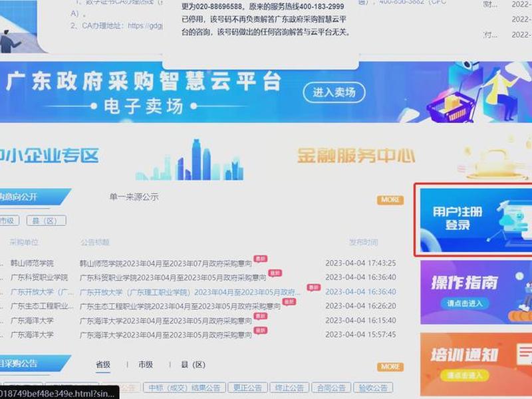Screen dimensions: 532x399
Task: Click MORE in the 采购公告 section
Action: click(390, 367)
